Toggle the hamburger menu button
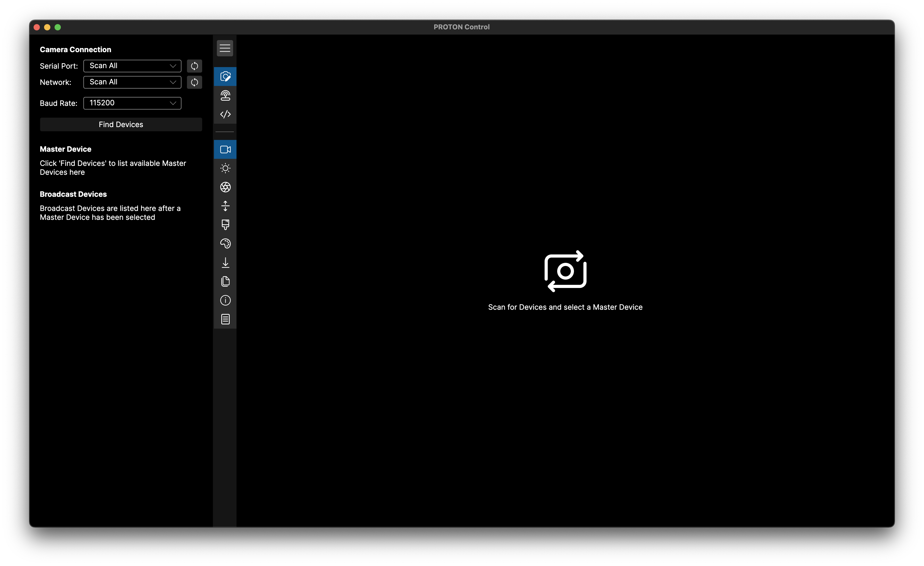Screen dimensions: 924x566 point(225,48)
